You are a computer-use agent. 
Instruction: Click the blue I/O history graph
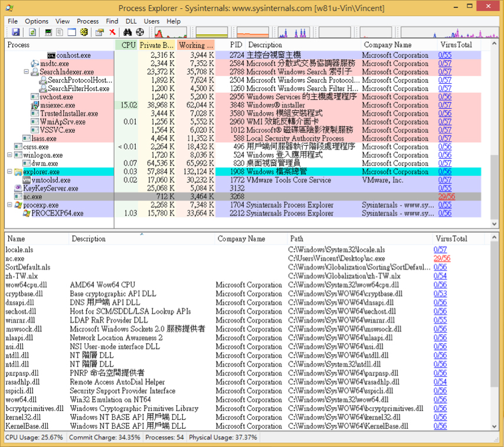(x=294, y=32)
